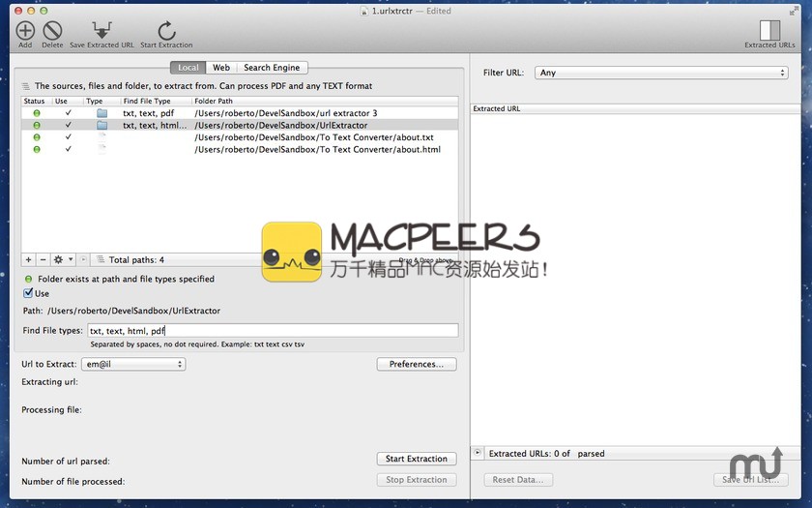
Task: Click green status dot of about.txt row
Action: point(37,137)
